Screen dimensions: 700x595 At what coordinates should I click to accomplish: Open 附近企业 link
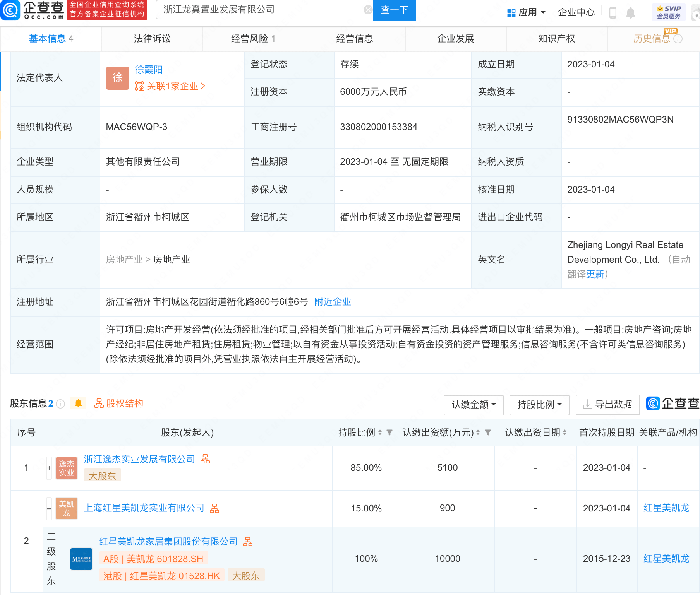tap(333, 302)
